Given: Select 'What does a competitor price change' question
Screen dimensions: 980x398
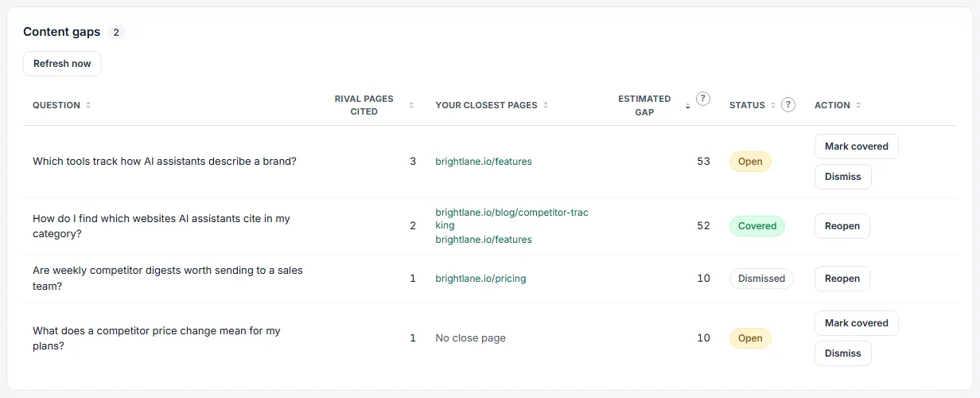Looking at the screenshot, I should (157, 338).
